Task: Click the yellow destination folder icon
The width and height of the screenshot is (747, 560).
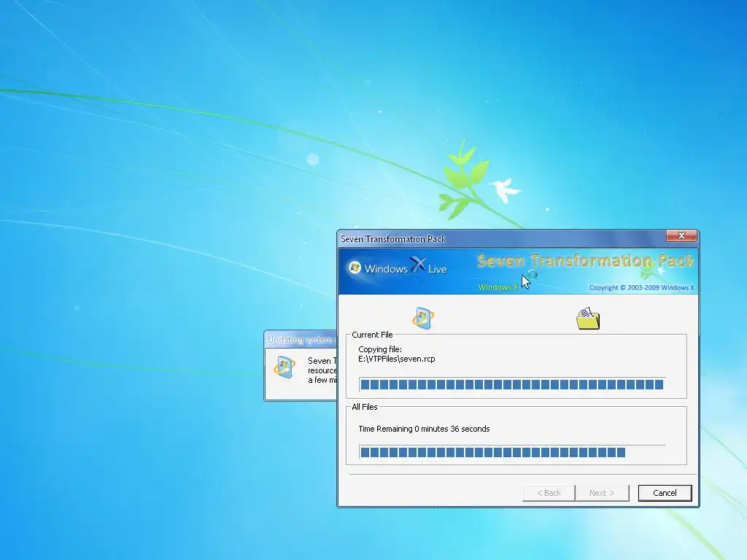Action: [588, 319]
